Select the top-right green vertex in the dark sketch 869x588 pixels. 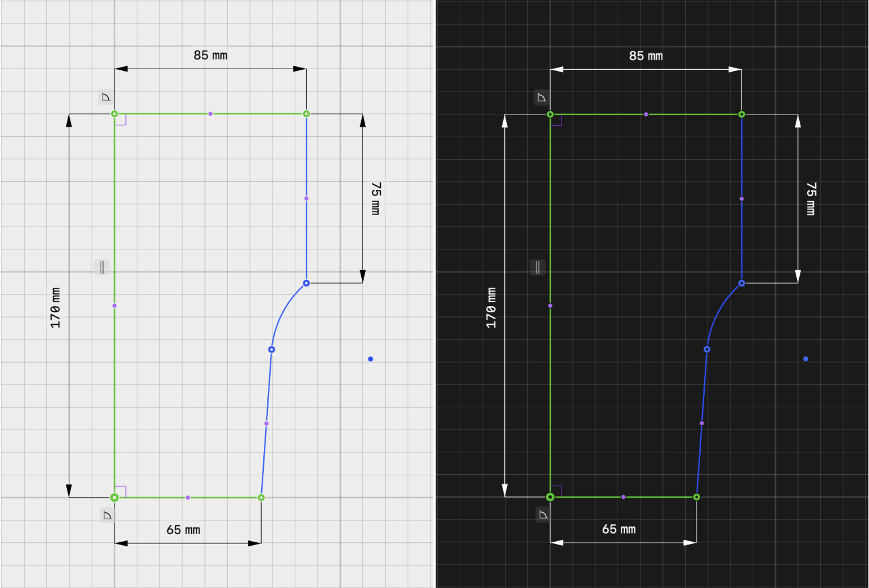(x=741, y=114)
